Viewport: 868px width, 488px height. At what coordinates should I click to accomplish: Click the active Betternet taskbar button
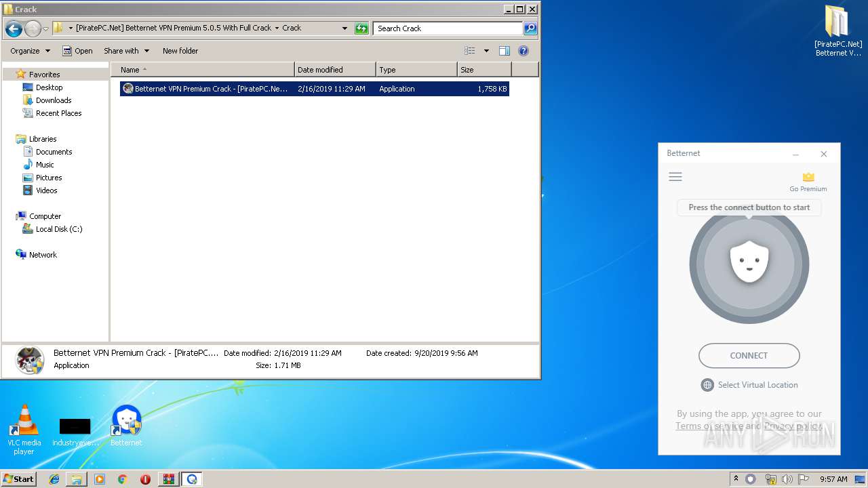191,479
